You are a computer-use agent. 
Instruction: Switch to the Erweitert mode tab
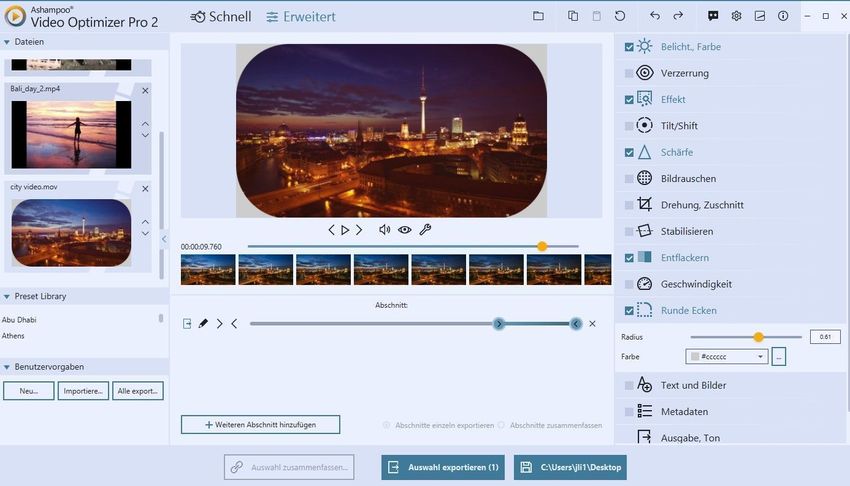[301, 17]
